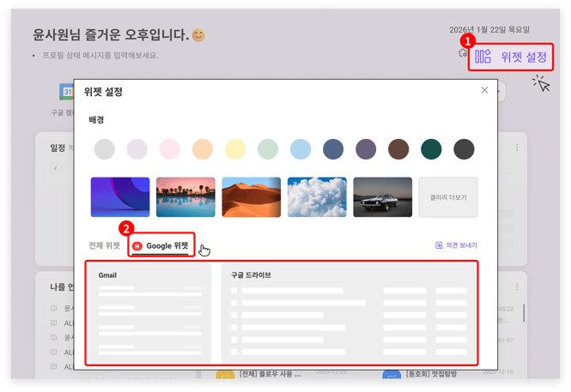This screenshot has width=571, height=392.
Task: Select the dark green background swatch
Action: click(431, 149)
